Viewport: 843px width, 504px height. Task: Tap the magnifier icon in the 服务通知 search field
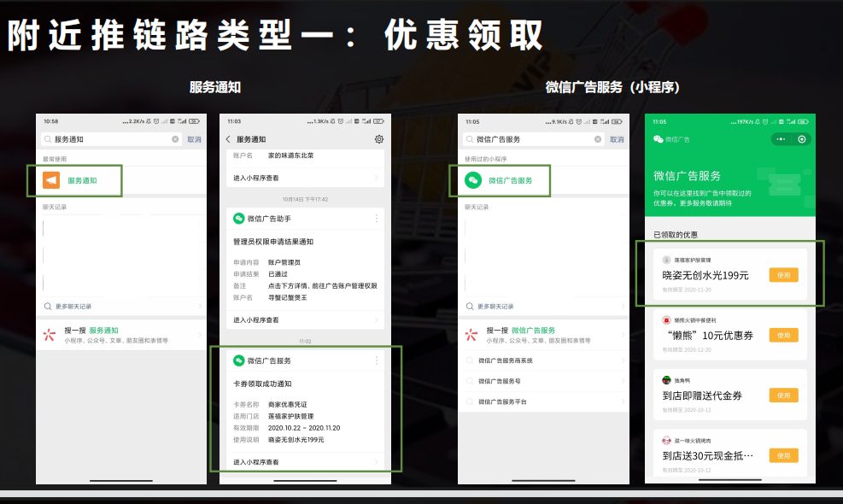tap(48, 139)
